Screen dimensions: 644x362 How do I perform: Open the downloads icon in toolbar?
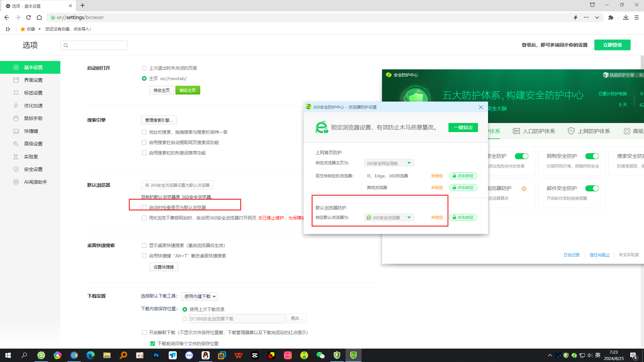[626, 17]
